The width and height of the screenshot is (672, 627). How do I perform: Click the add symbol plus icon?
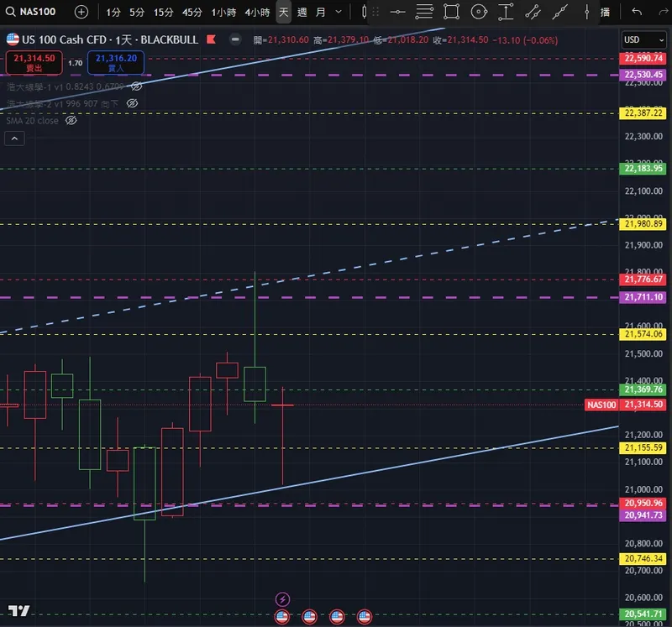81,12
